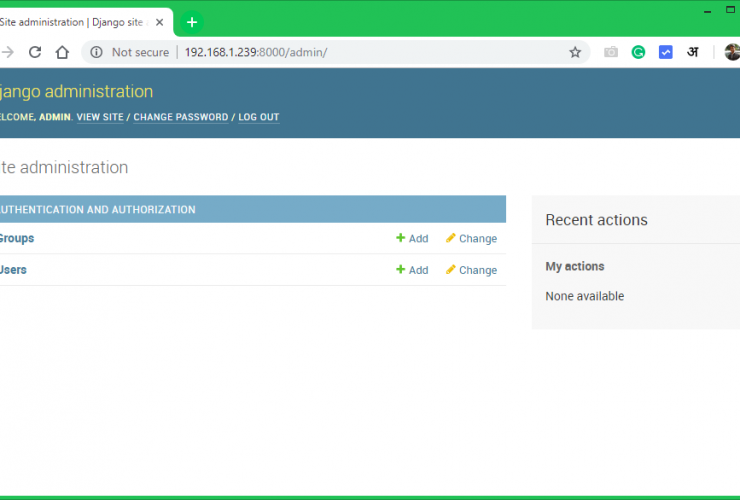Close the Site administration tab
Viewport: 740px width, 500px height.
[x=159, y=22]
